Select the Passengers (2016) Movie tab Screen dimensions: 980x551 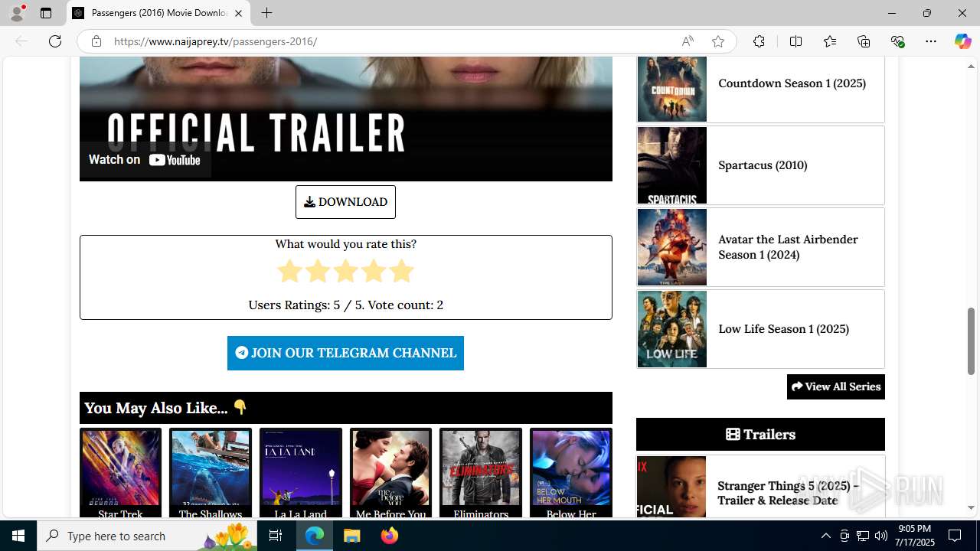(159, 13)
